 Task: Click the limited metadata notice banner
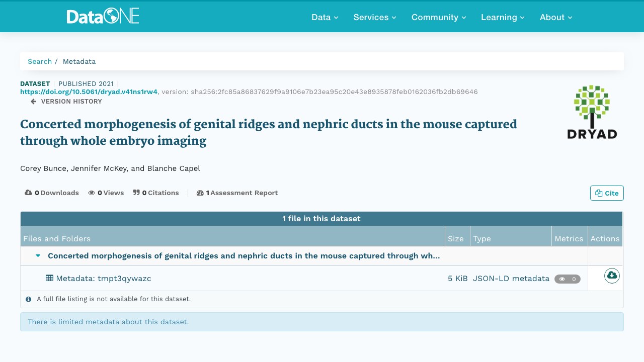pos(322,322)
